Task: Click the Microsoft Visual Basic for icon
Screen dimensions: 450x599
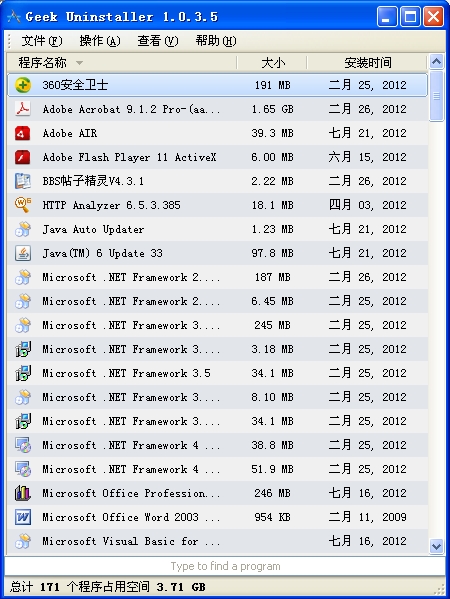Action: pyautogui.click(x=23, y=541)
